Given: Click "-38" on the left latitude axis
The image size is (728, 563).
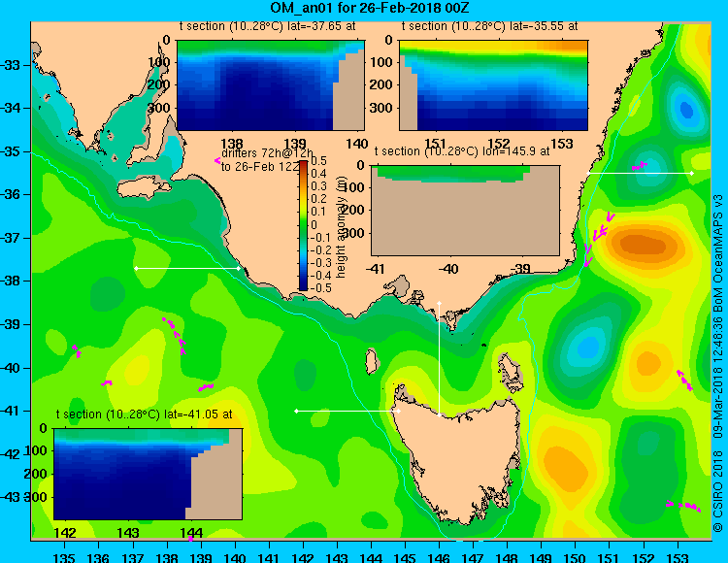Looking at the screenshot, I should [x=11, y=281].
